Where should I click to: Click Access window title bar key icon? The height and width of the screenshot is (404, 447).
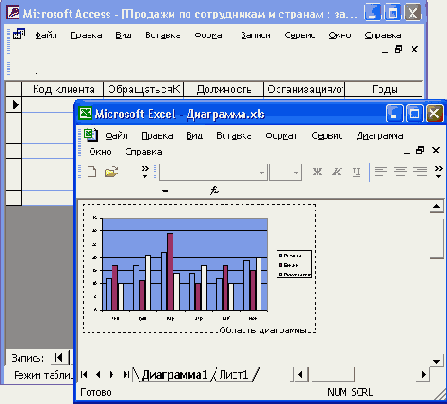(13, 13)
